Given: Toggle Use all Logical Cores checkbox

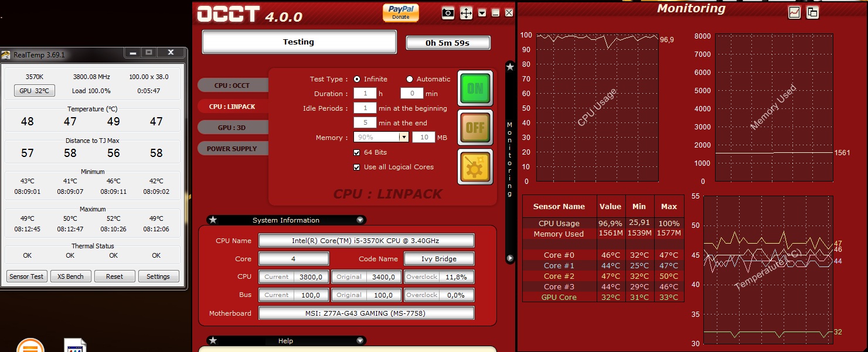Looking at the screenshot, I should coord(357,167).
